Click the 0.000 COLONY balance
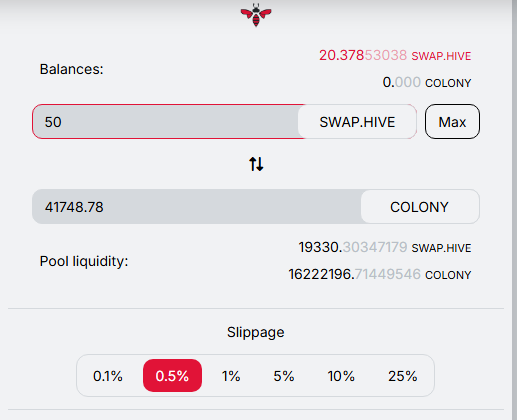Screen dimensions: 517x420 [427, 82]
